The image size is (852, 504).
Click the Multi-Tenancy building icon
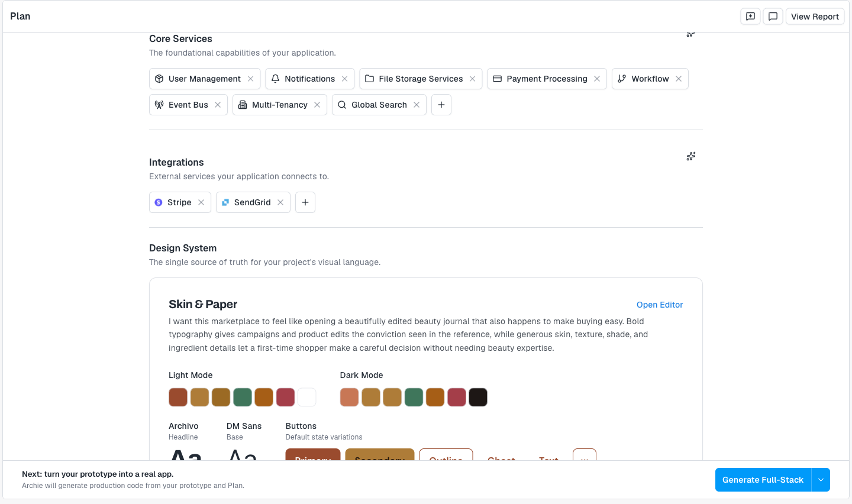click(243, 105)
